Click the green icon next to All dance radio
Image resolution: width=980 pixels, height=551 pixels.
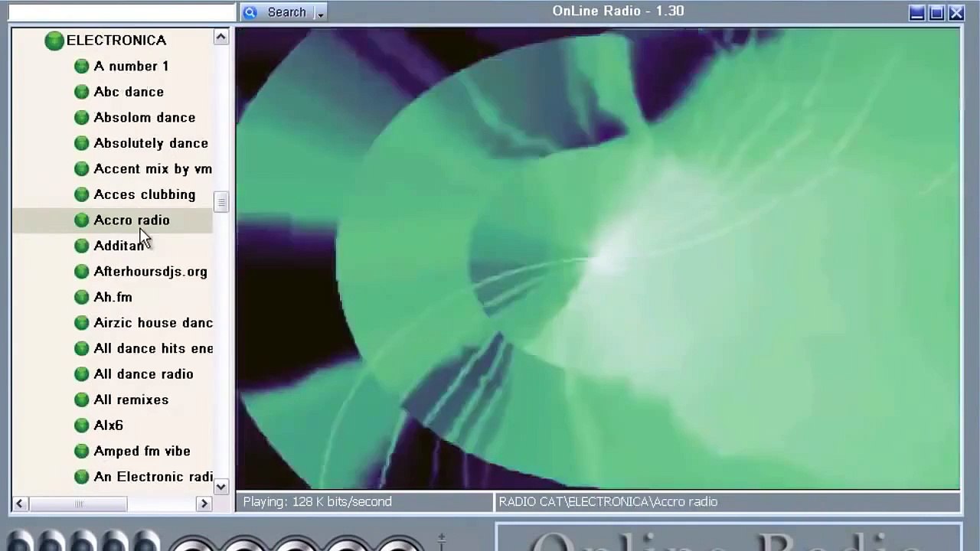coord(82,374)
